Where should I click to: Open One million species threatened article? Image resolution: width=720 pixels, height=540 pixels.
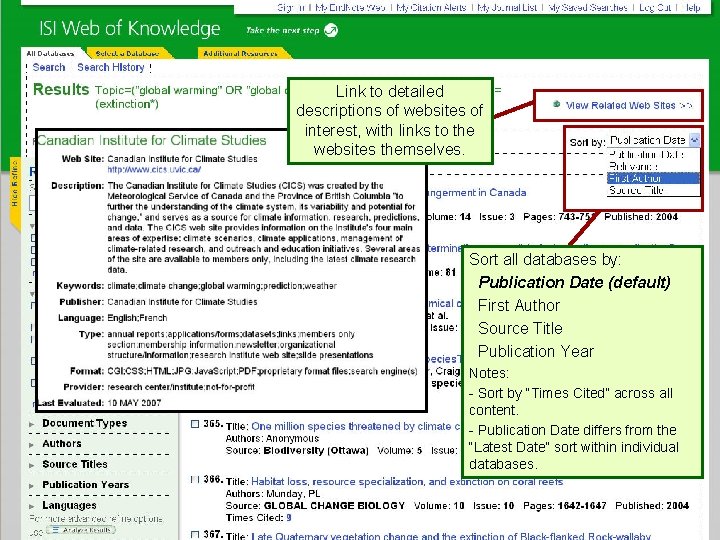click(356, 426)
